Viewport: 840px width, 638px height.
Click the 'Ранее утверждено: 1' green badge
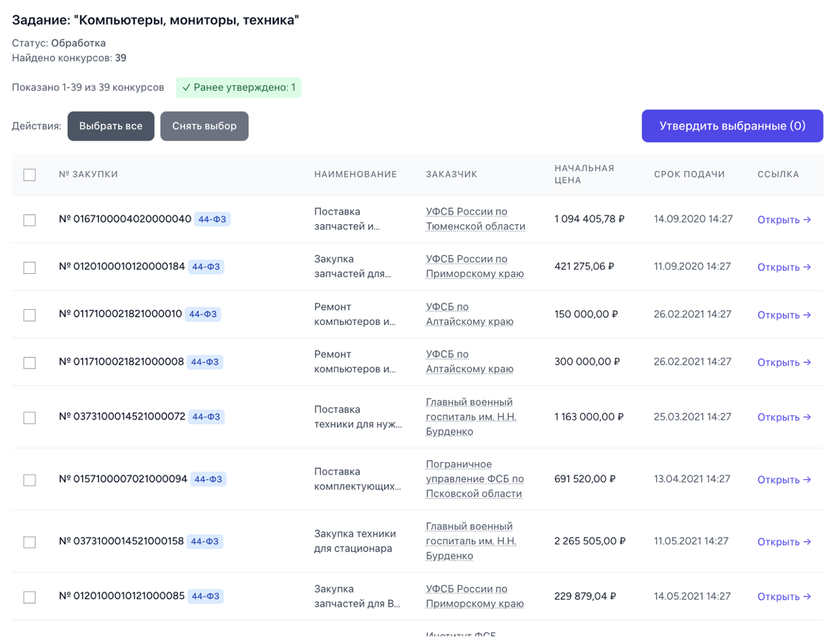[238, 88]
